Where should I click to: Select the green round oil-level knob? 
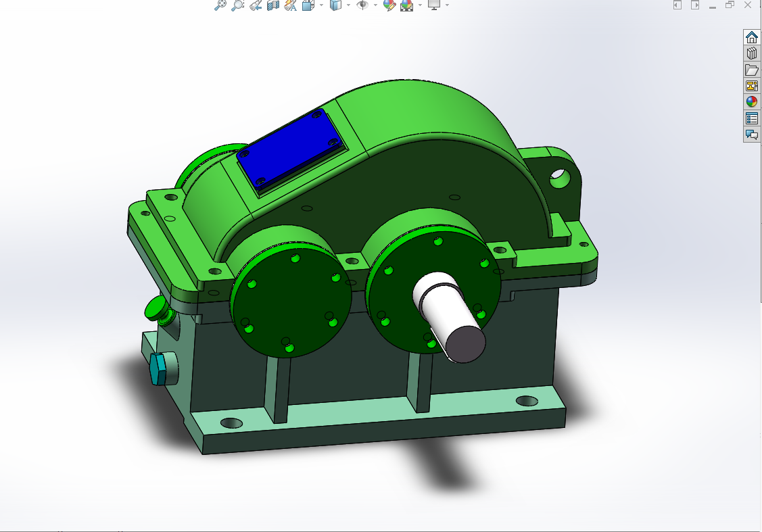(x=156, y=308)
